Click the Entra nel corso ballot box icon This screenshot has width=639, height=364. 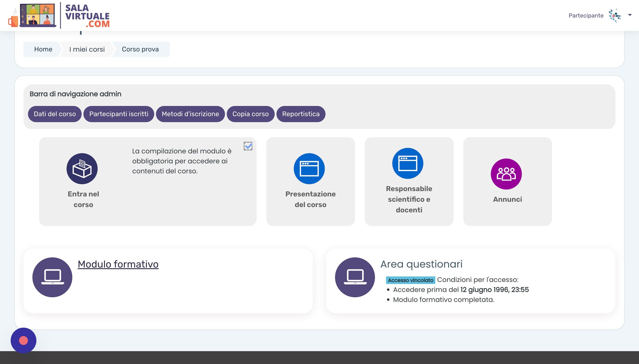point(82,169)
